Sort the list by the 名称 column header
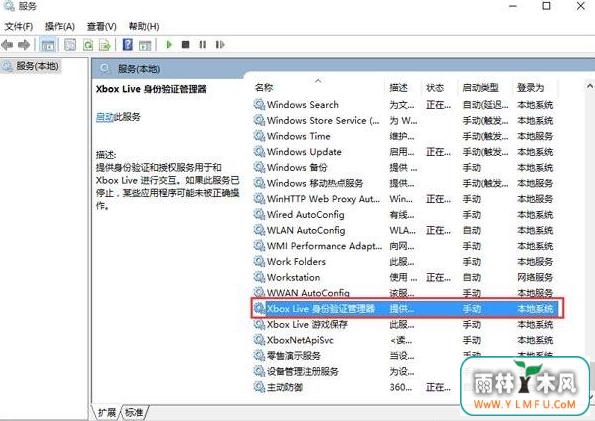The height and width of the screenshot is (421, 595). click(264, 88)
